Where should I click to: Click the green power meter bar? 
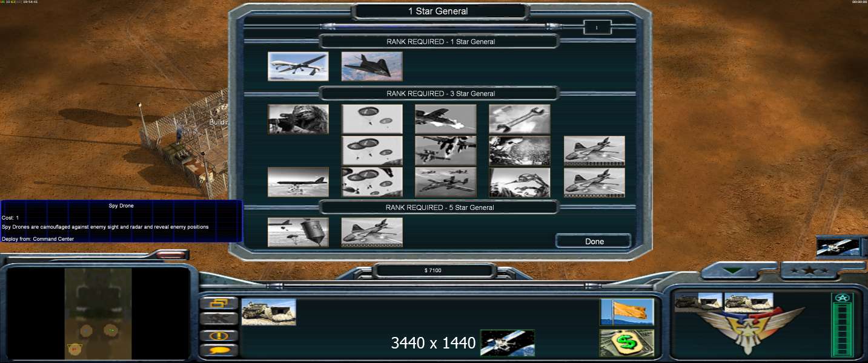click(842, 330)
